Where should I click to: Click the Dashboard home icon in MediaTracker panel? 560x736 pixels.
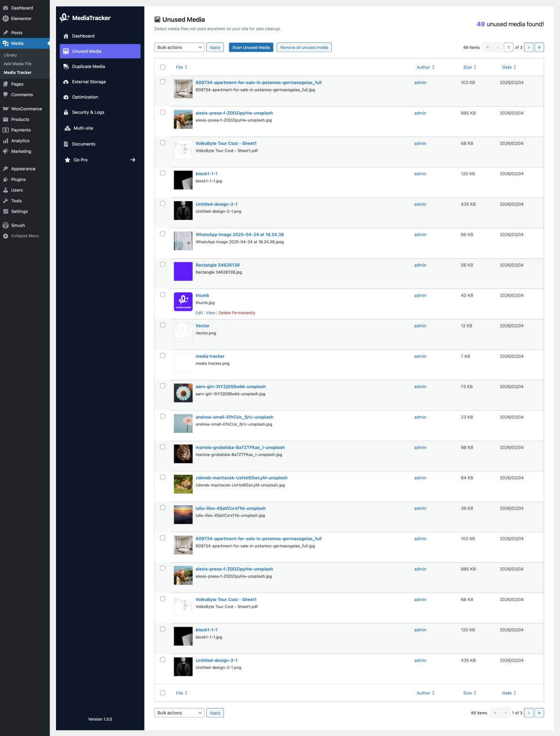pyautogui.click(x=66, y=36)
